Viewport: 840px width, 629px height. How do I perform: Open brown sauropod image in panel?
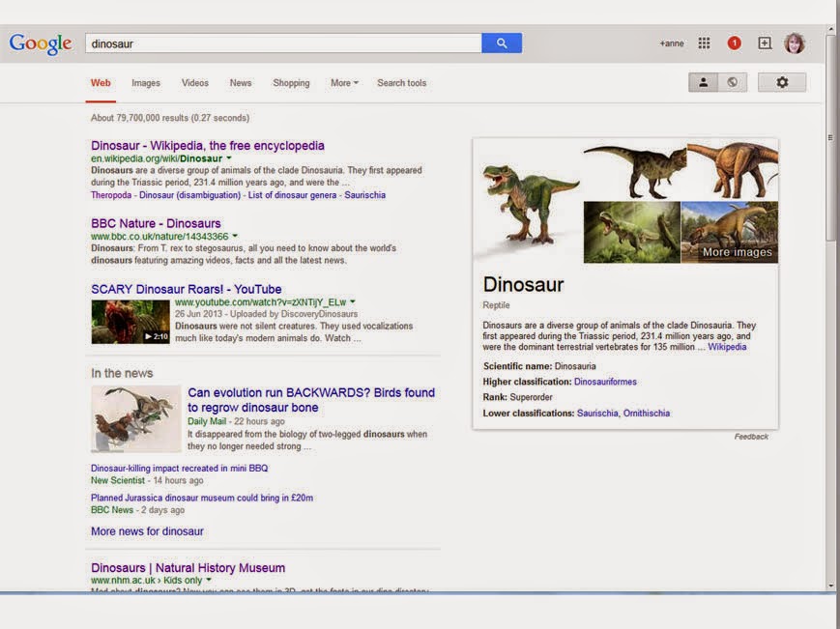tap(733, 170)
